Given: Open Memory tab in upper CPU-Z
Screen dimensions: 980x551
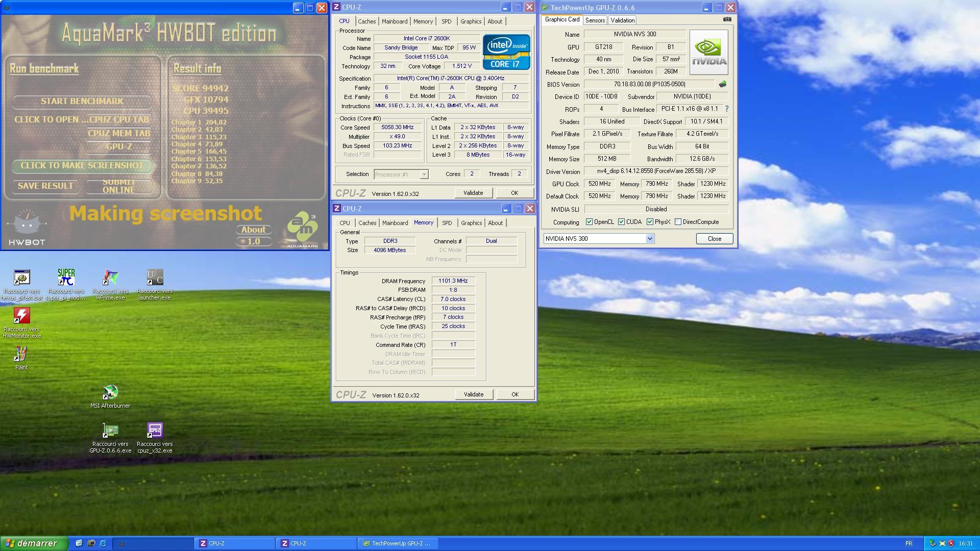Looking at the screenshot, I should click(x=423, y=21).
